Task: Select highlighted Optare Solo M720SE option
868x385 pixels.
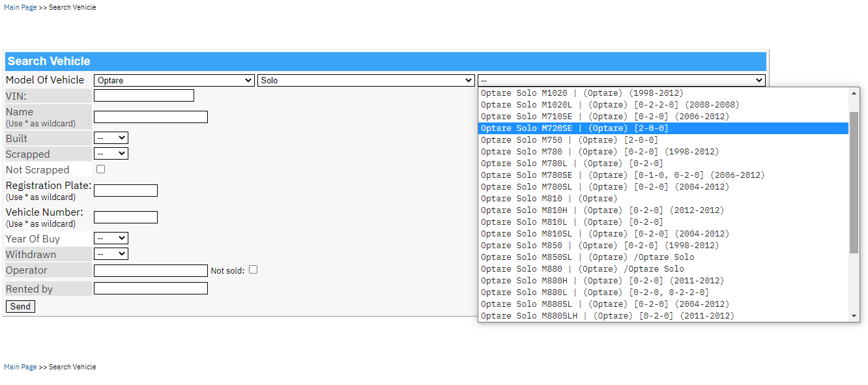Action: pos(663,128)
